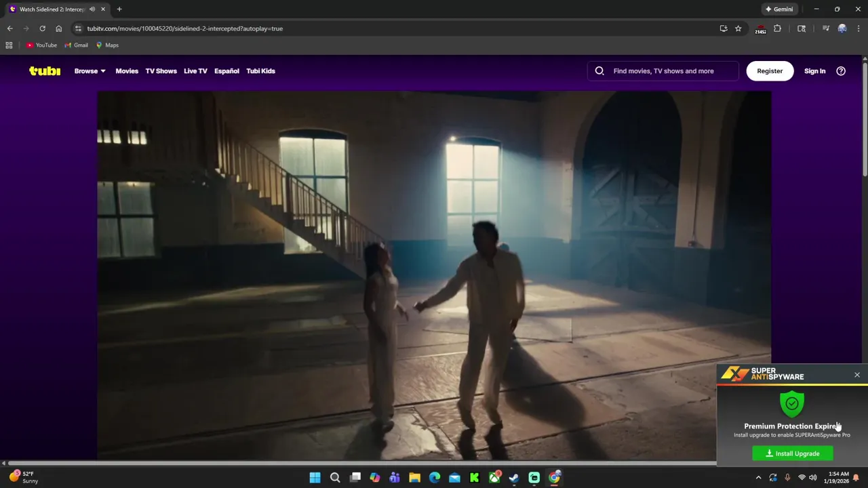
Task: Open the Español section
Action: pos(226,71)
